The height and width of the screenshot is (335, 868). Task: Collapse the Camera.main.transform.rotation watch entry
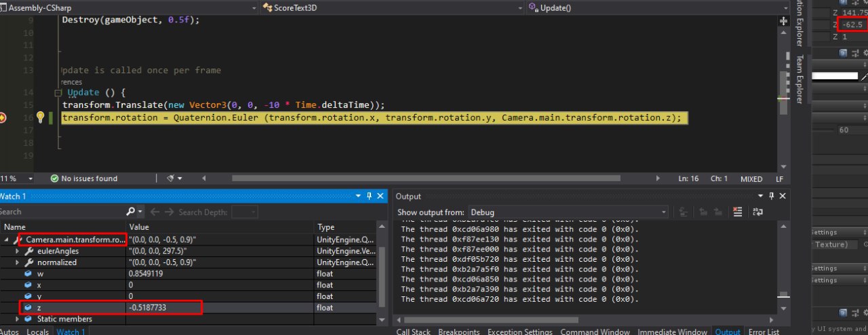coord(7,240)
